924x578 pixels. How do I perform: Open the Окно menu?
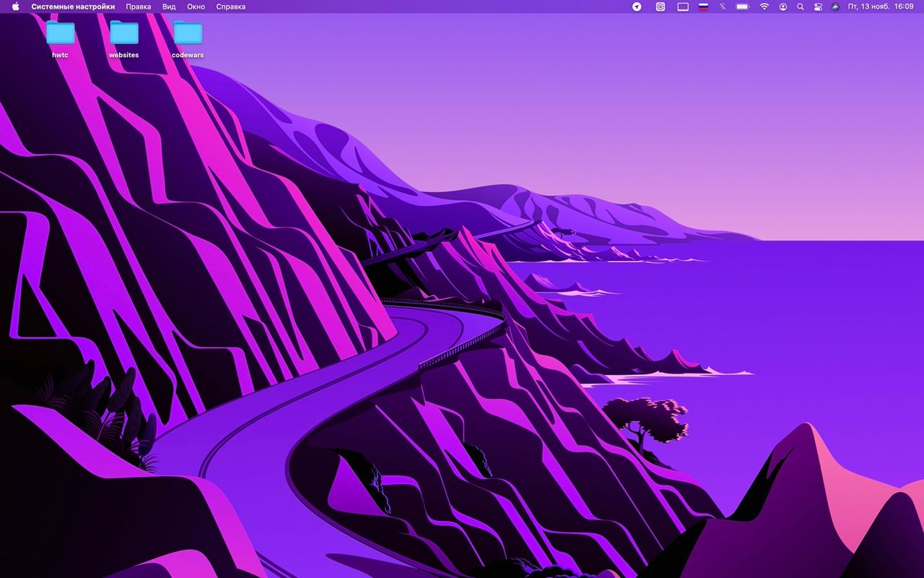(x=196, y=7)
